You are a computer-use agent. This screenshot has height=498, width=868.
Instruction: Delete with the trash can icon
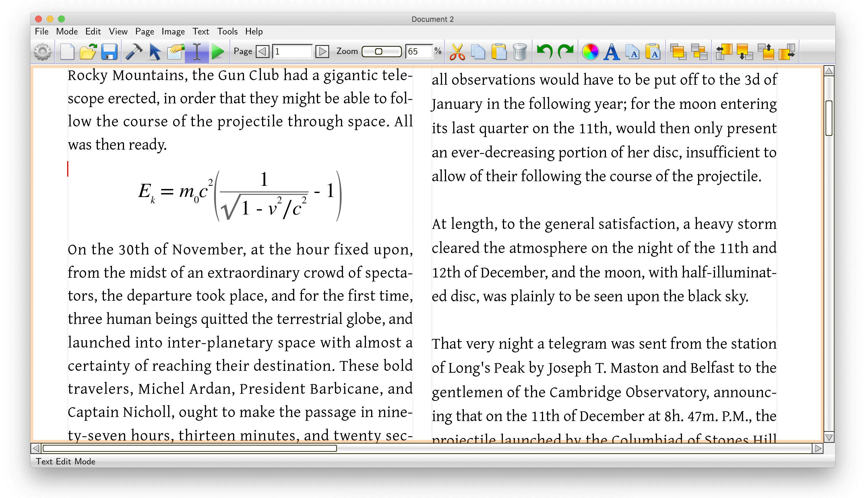click(x=520, y=52)
